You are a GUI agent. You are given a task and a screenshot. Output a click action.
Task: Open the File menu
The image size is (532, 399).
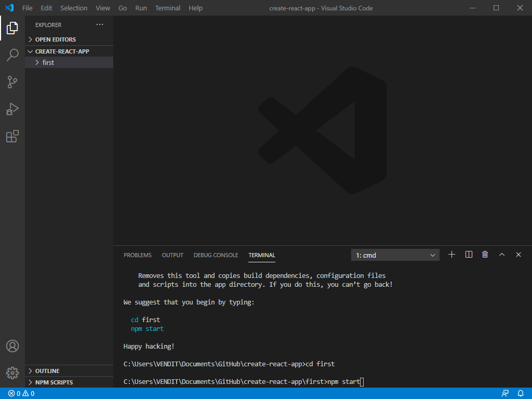click(28, 8)
